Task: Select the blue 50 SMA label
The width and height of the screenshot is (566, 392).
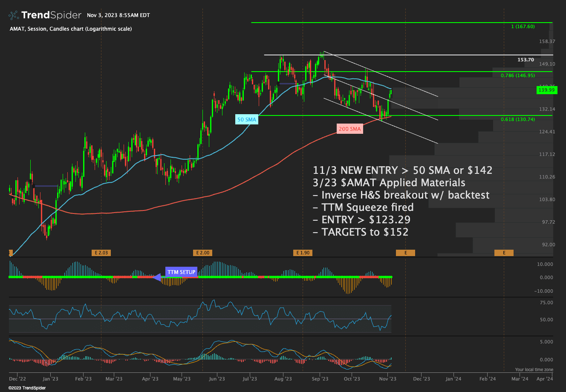Action: pos(247,120)
